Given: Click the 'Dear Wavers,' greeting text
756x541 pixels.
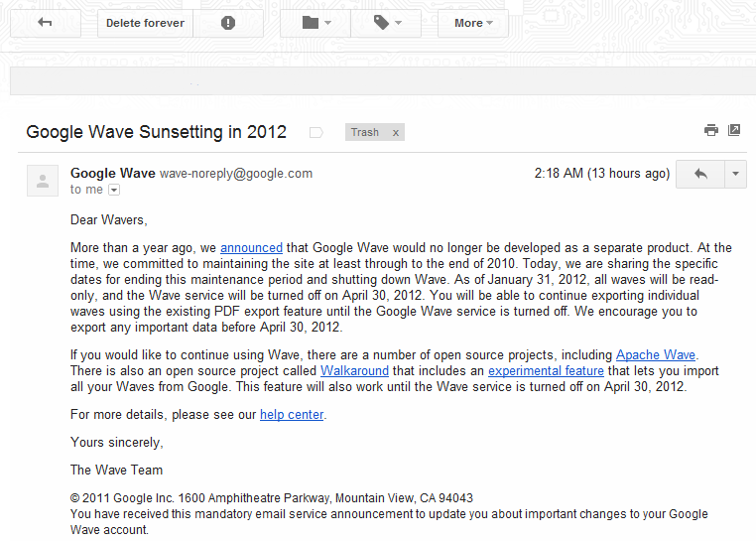Looking at the screenshot, I should pos(109,220).
